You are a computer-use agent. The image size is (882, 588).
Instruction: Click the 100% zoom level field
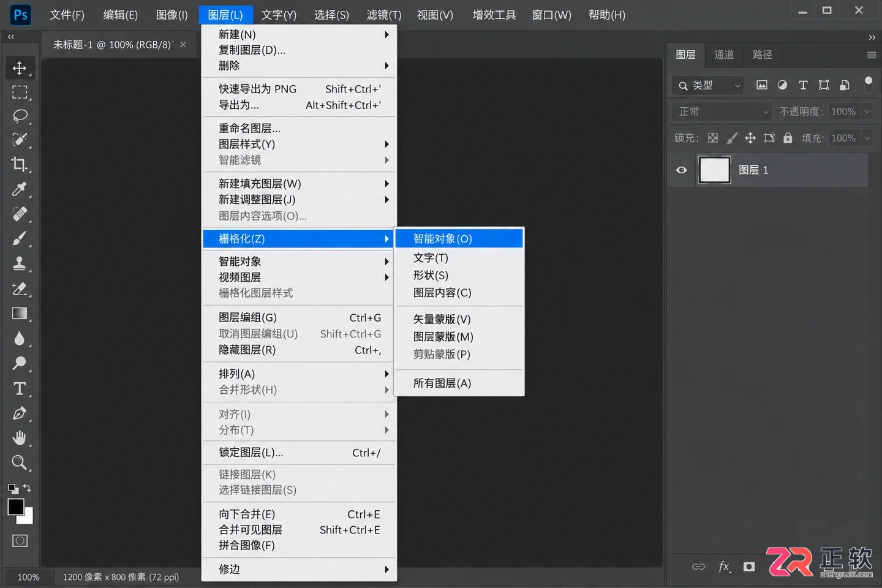coord(28,577)
